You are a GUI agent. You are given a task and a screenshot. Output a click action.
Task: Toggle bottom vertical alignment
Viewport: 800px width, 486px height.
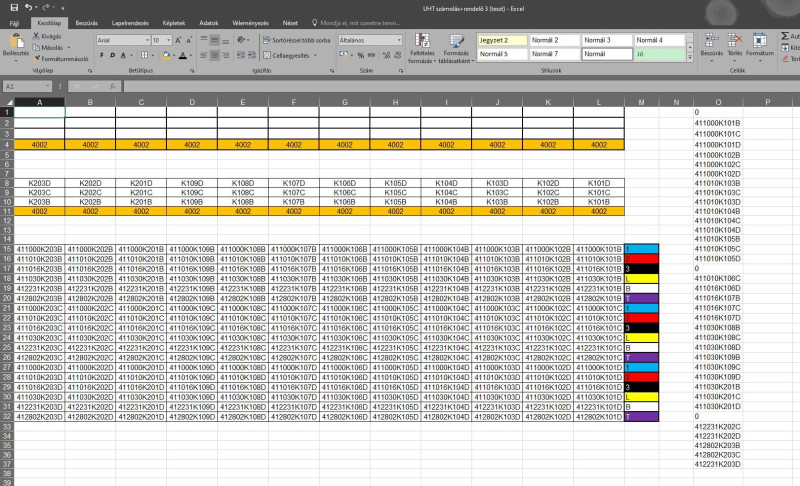click(226, 40)
